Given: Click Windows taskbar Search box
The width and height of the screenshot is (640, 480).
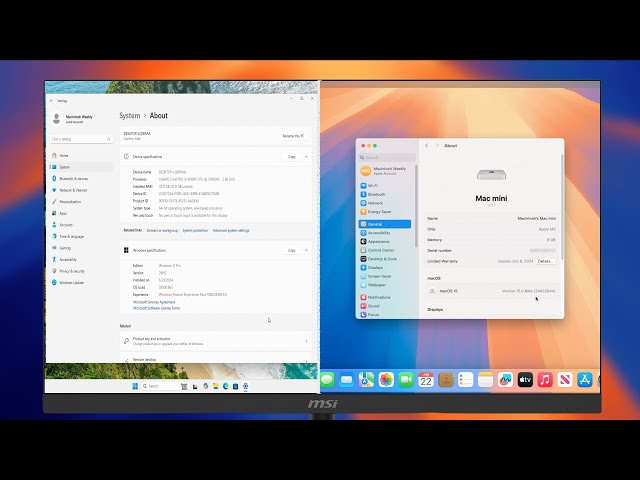Looking at the screenshot, I should coord(159,386).
